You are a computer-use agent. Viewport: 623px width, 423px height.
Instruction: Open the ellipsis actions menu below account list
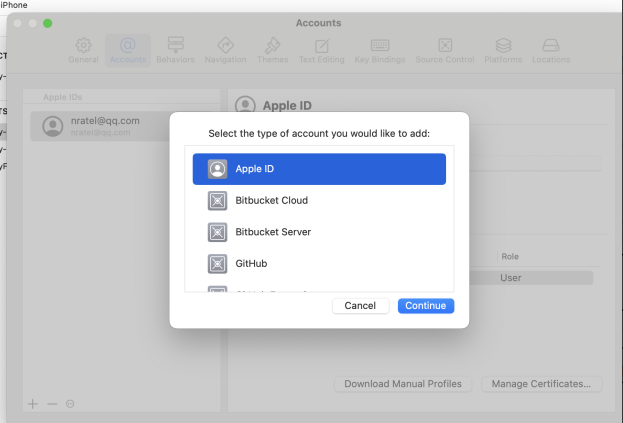pos(70,404)
